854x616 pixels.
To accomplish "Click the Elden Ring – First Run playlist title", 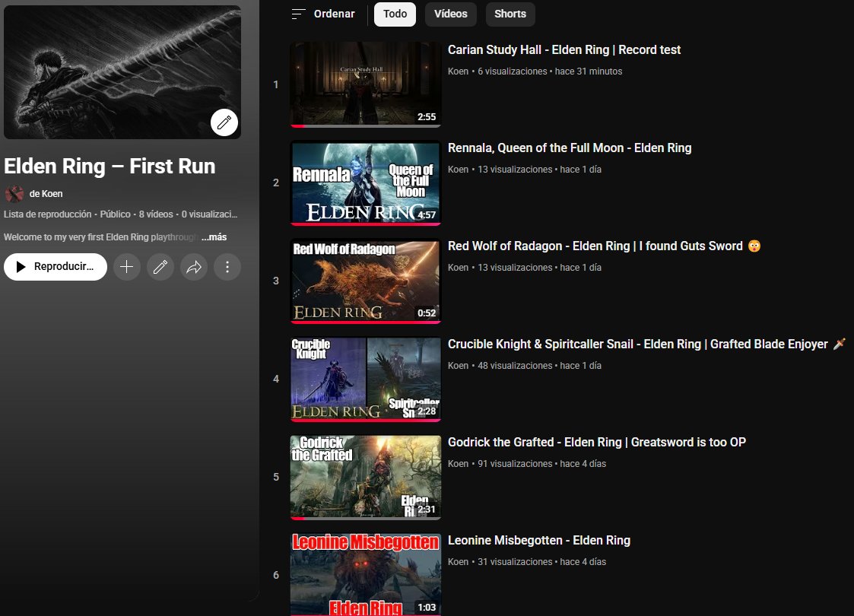I will click(x=110, y=167).
